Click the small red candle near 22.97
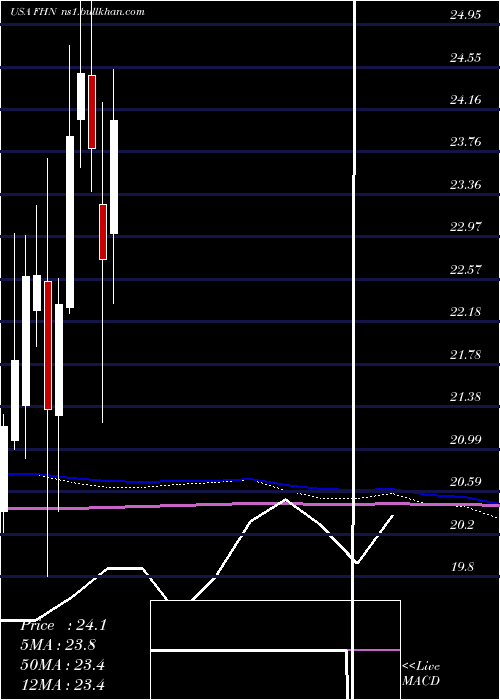 [103, 232]
